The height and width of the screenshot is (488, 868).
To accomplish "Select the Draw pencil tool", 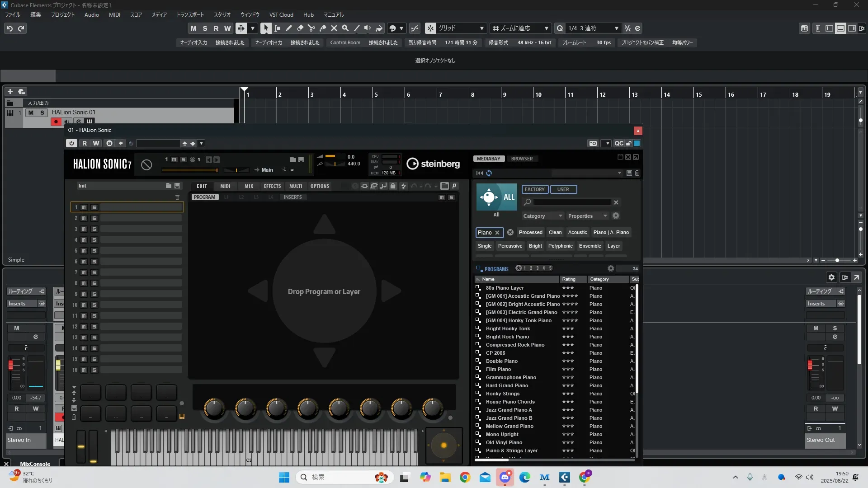I will pos(288,28).
